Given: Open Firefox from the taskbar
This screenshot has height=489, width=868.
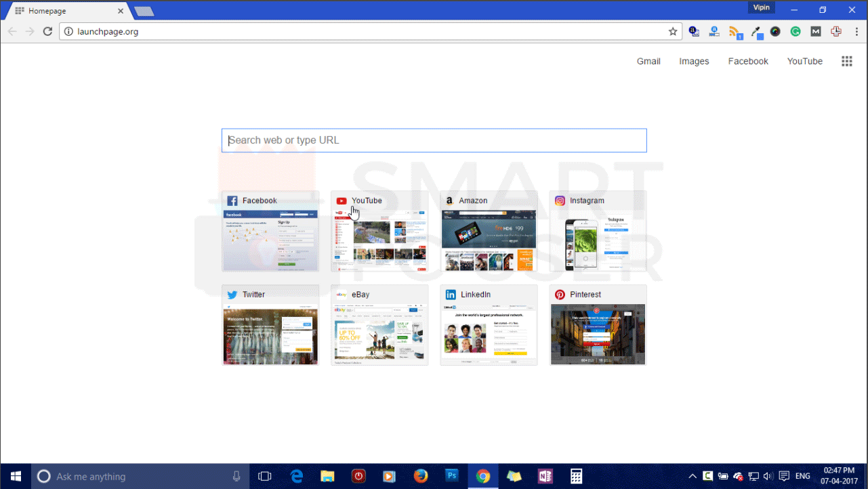Looking at the screenshot, I should tap(420, 476).
